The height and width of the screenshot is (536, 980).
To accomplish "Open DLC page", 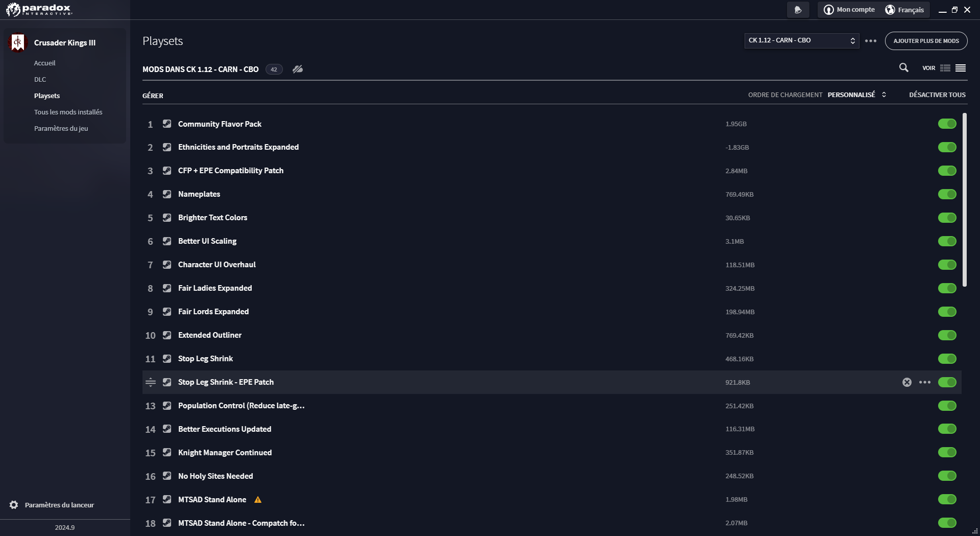I will point(40,80).
